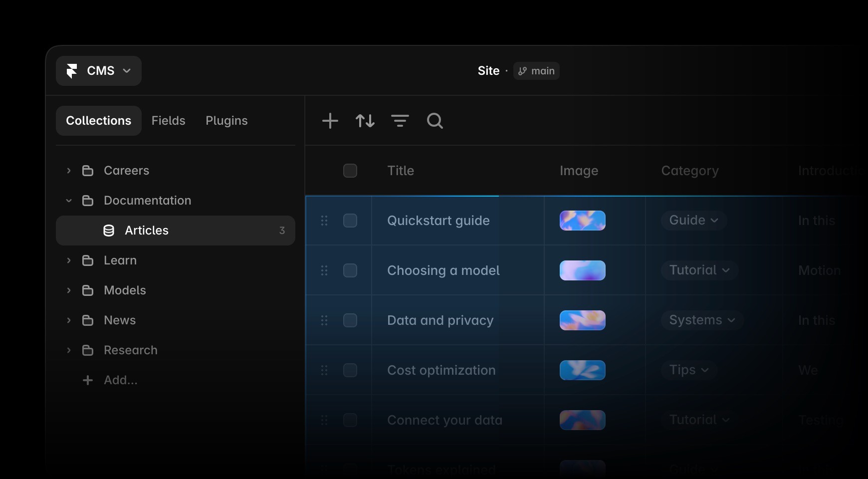Switch to the Collections tab

(99, 121)
